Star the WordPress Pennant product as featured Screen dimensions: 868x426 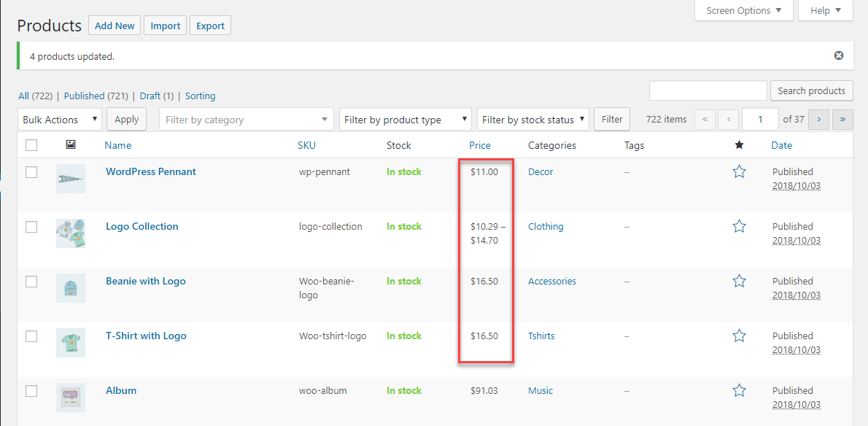pyautogui.click(x=738, y=171)
